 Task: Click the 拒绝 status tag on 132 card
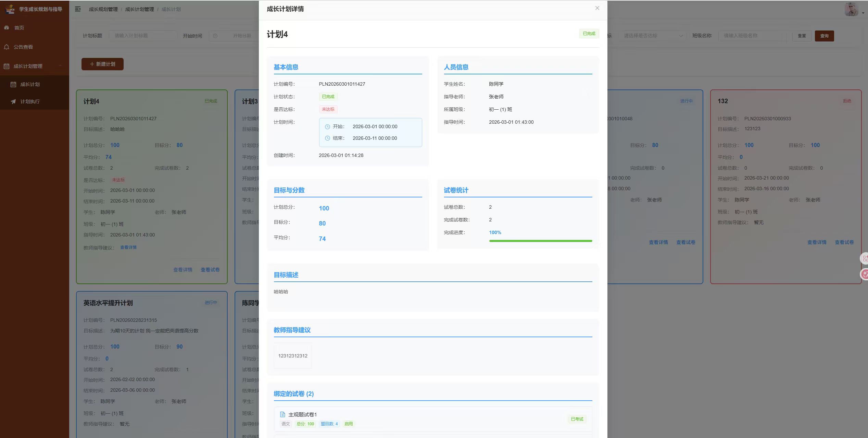(x=847, y=101)
